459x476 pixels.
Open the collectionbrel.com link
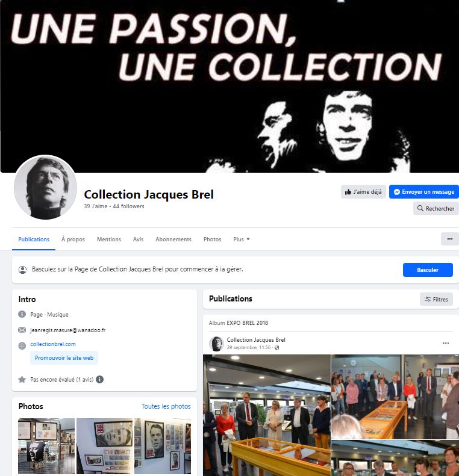tap(53, 344)
